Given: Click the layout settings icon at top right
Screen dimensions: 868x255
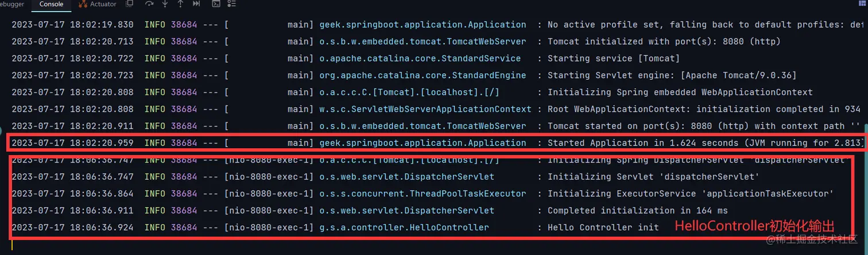Looking at the screenshot, I should click(x=862, y=3).
